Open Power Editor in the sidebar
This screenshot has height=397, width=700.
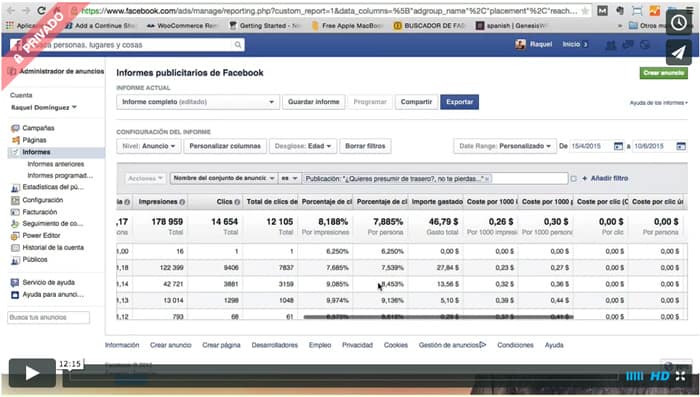[42, 235]
